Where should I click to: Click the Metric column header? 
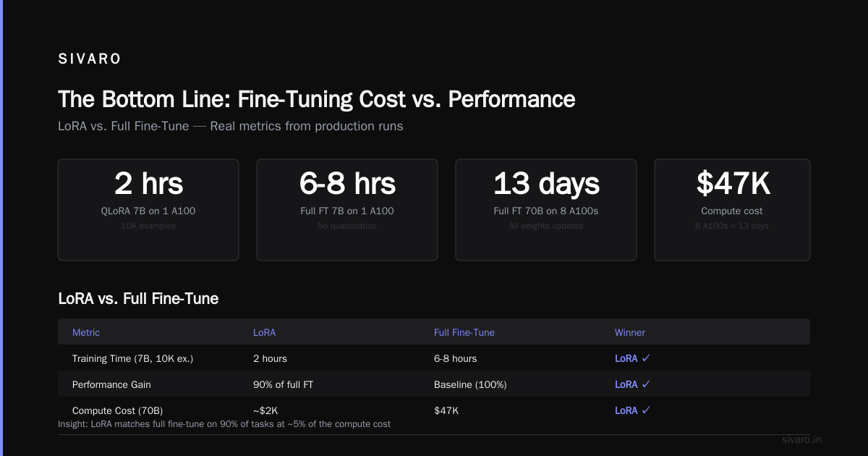(x=86, y=332)
